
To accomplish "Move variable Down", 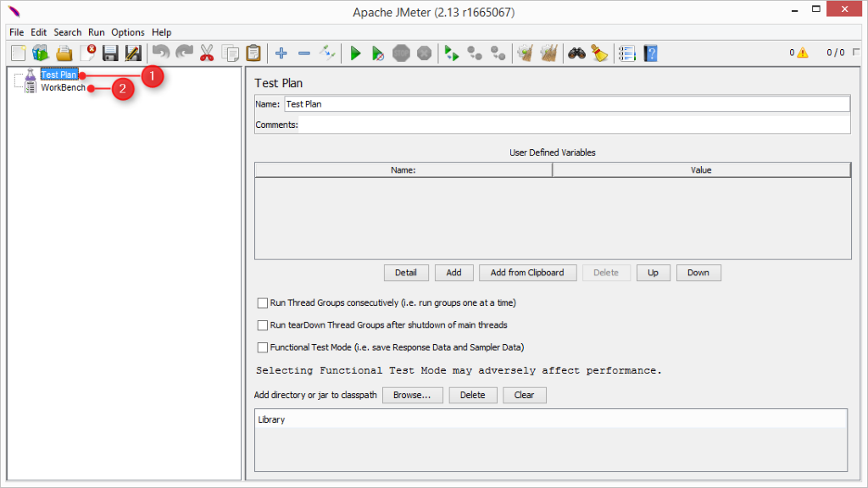I will coord(698,273).
